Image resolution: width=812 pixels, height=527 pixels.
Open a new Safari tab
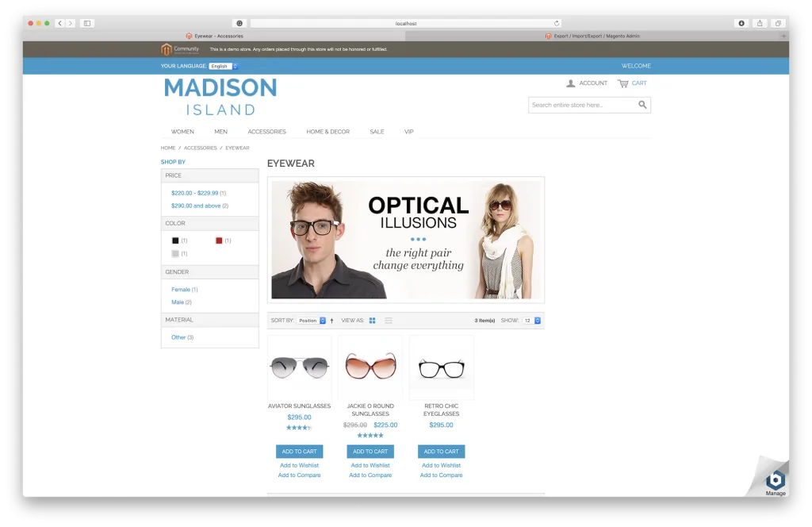tap(784, 36)
